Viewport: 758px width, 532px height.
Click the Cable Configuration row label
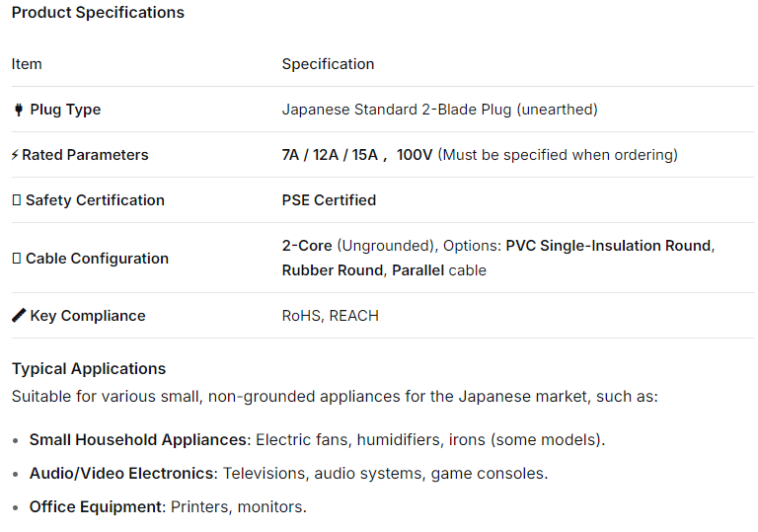[x=97, y=259]
